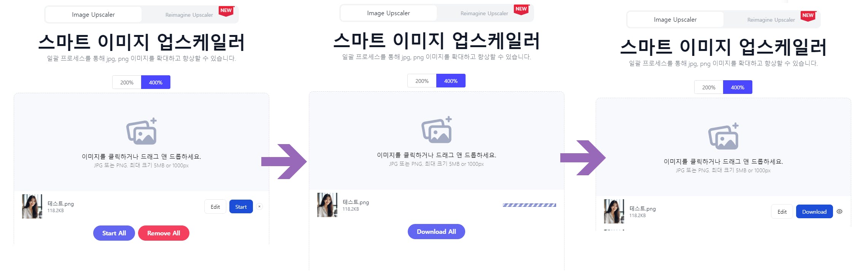The image size is (868, 273).
Task: Click the striped upscaling progress bar
Action: (529, 205)
